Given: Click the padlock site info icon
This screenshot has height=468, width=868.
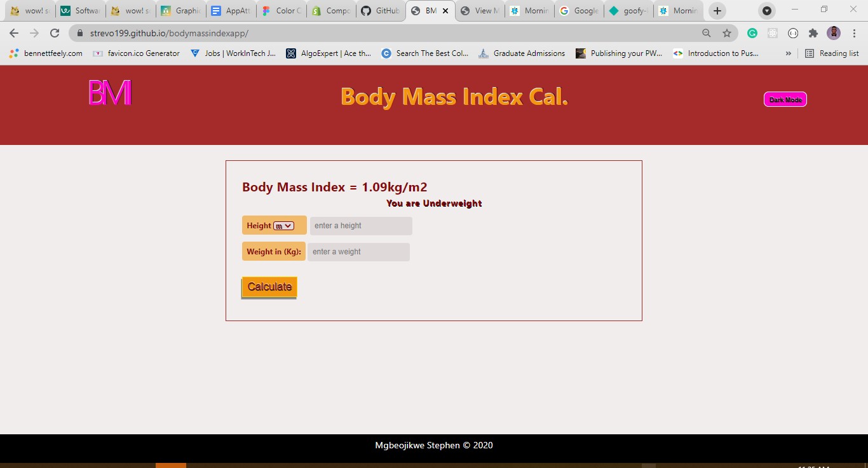Looking at the screenshot, I should [80, 33].
